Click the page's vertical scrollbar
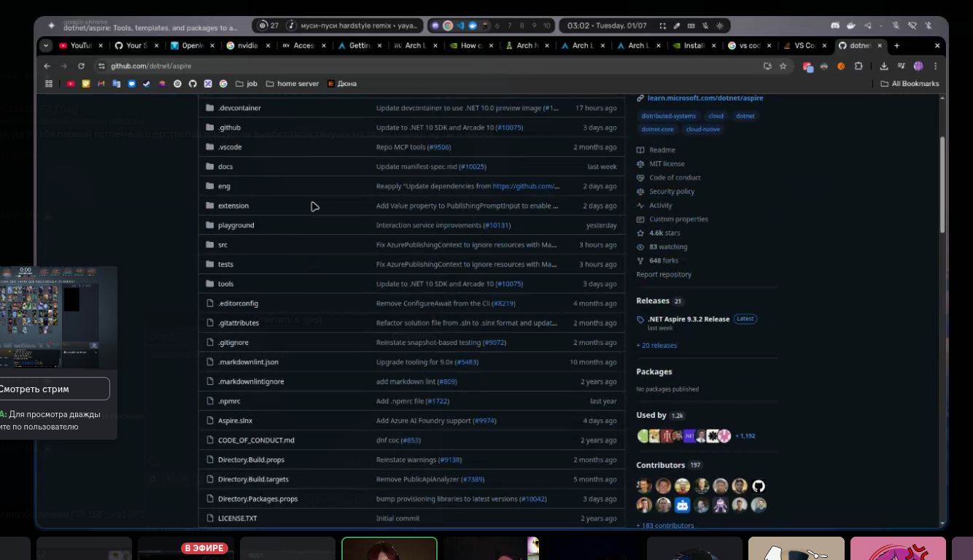Screen dimensions: 973x560 click(x=942, y=186)
